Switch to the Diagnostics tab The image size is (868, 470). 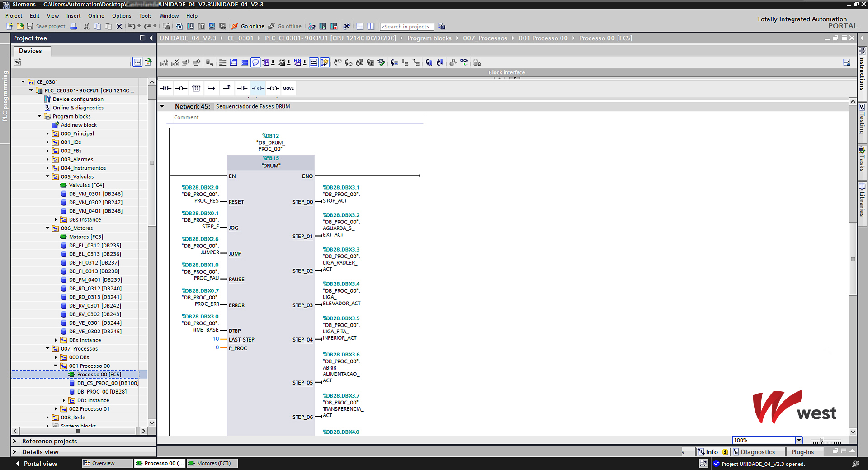coord(757,452)
